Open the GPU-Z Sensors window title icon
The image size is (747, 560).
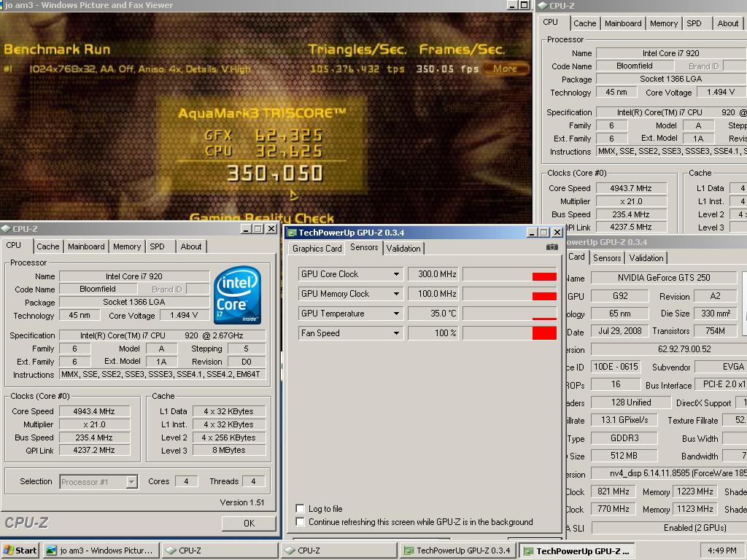[x=292, y=233]
